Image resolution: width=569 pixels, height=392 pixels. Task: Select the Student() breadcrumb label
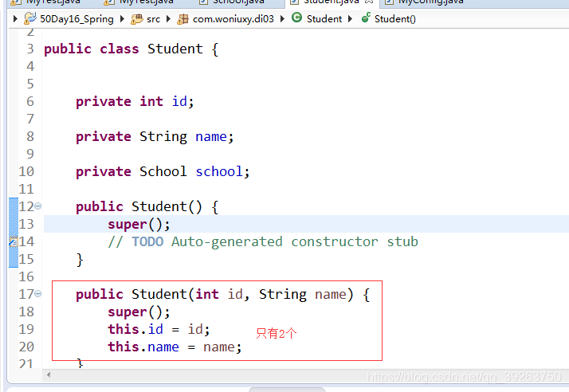(x=395, y=19)
